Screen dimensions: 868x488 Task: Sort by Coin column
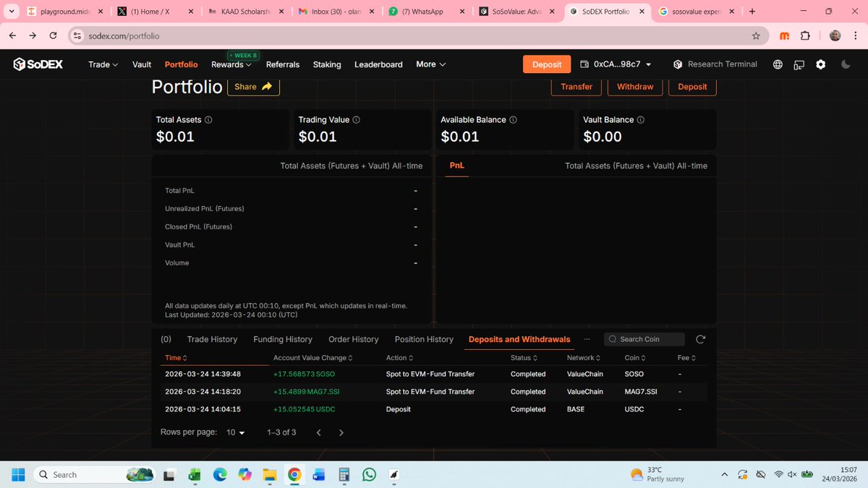[x=636, y=358]
